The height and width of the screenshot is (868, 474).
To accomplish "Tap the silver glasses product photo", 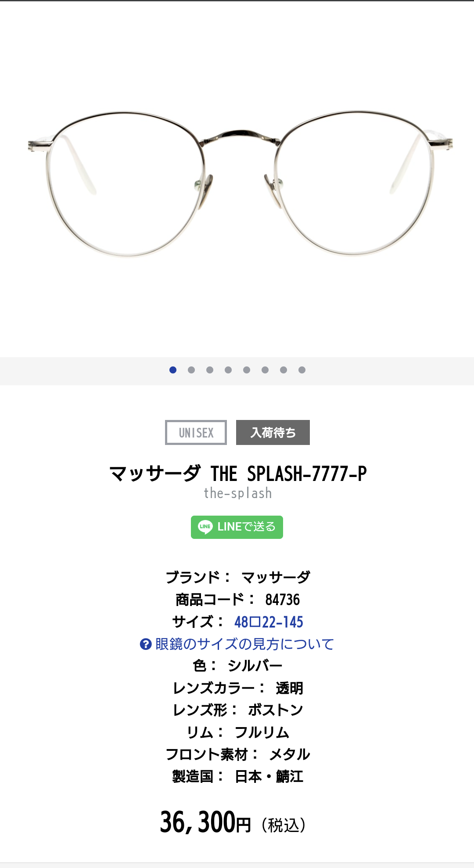I will point(240,183).
